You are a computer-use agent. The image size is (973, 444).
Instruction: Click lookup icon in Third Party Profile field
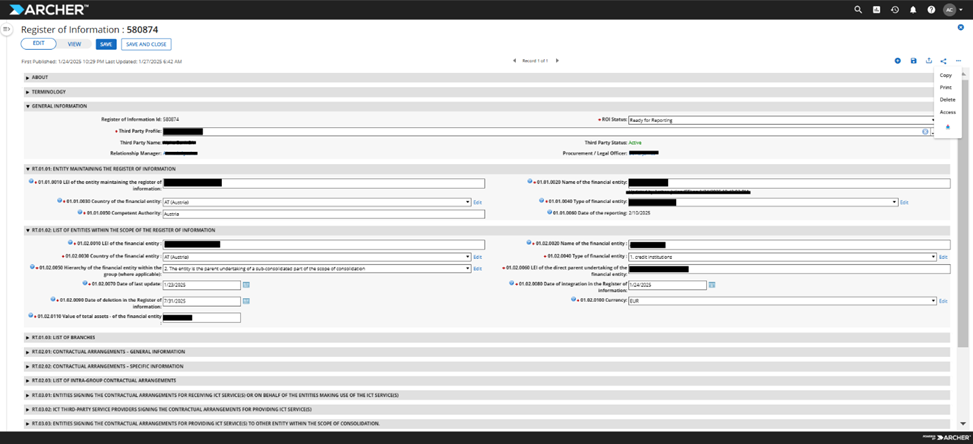(x=925, y=131)
